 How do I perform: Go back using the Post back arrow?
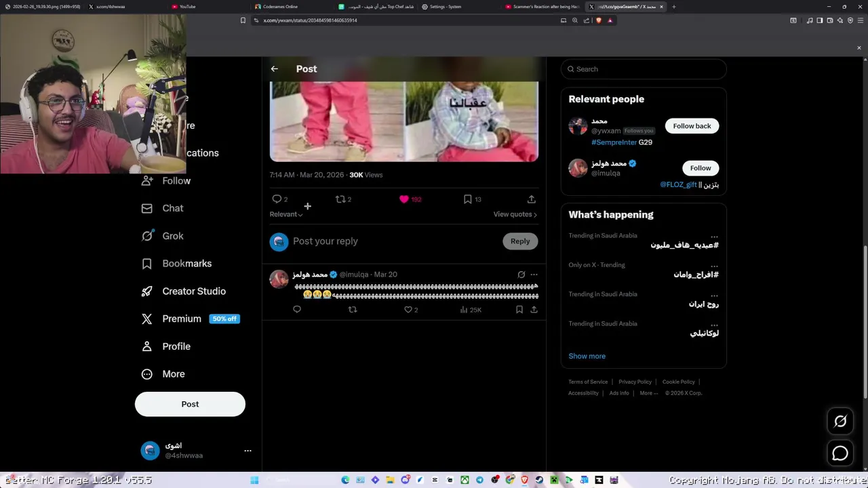click(x=274, y=68)
